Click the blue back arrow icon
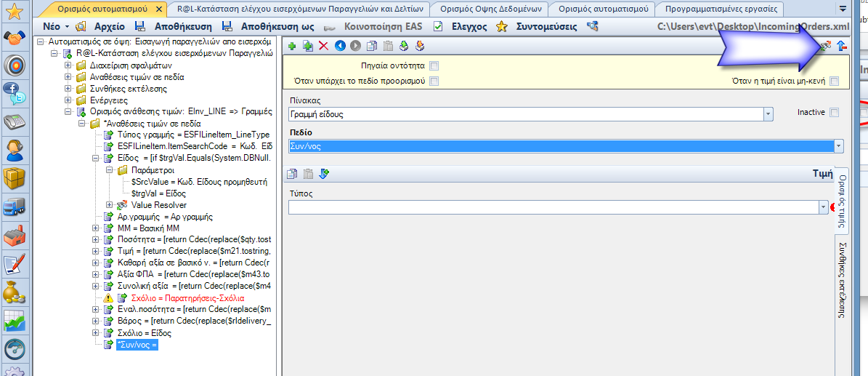 tap(339, 46)
